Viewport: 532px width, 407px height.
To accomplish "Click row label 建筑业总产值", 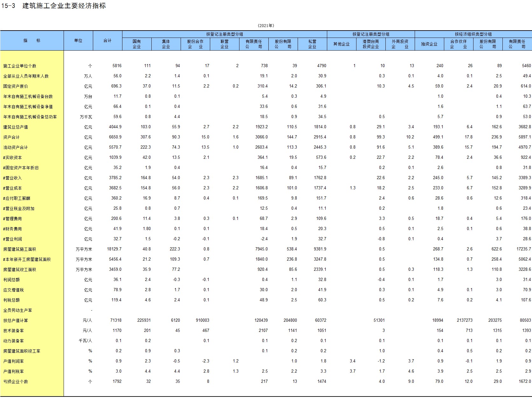I will click(x=16, y=127).
